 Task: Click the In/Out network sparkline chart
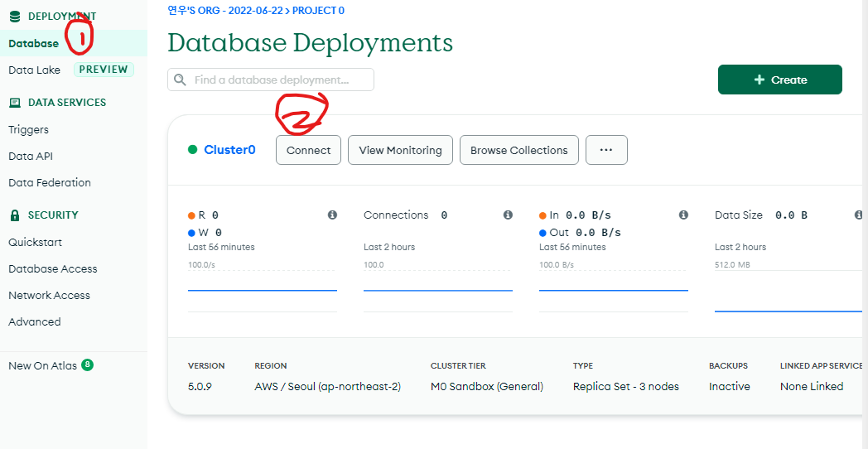pyautogui.click(x=614, y=290)
